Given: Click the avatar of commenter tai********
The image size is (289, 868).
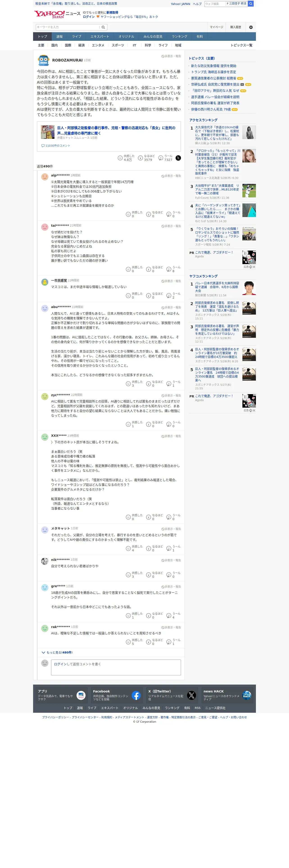Looking at the screenshot, I should click(45, 227).
